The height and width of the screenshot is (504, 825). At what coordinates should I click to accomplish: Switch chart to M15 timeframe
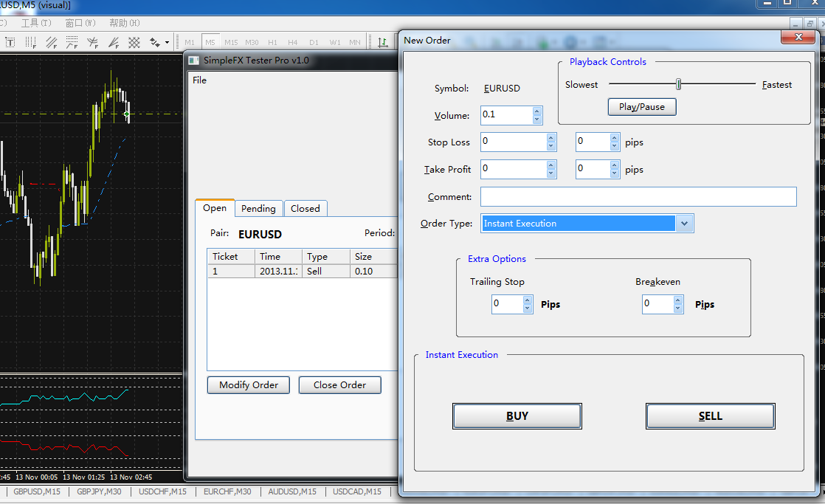coord(231,43)
